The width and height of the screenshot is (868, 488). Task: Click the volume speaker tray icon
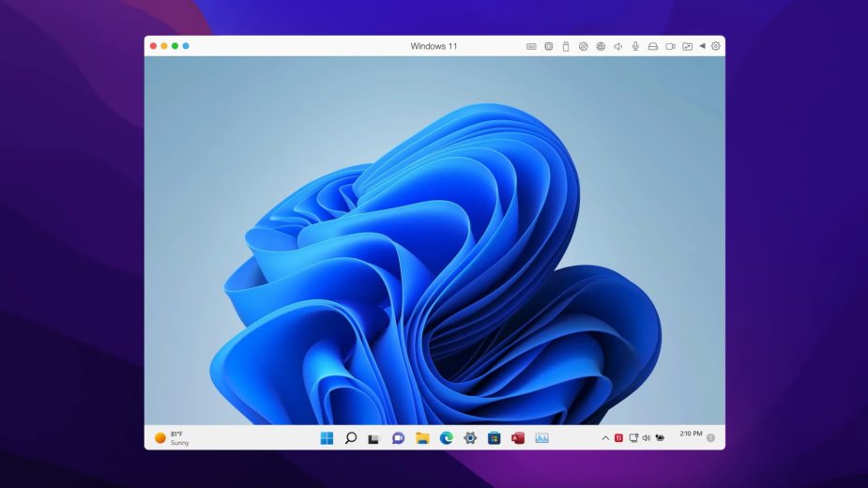coord(646,438)
